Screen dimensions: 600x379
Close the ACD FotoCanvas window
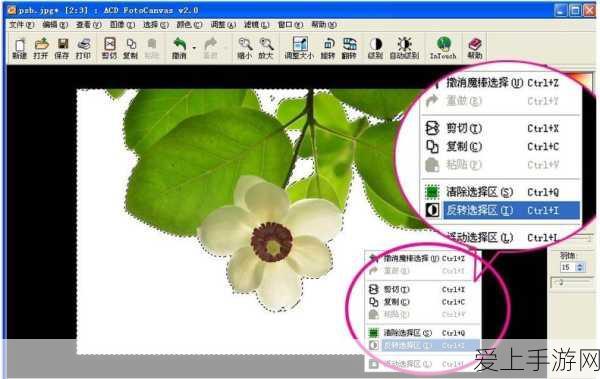[589, 10]
